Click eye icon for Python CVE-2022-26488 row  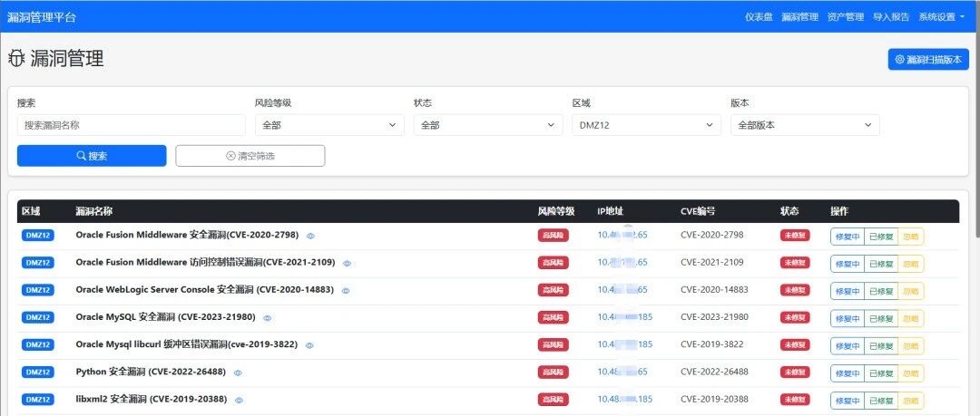pos(238,372)
